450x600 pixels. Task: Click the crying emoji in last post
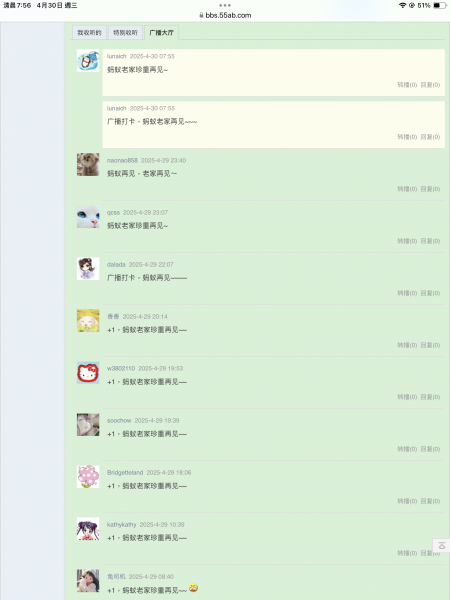pyautogui.click(x=194, y=588)
